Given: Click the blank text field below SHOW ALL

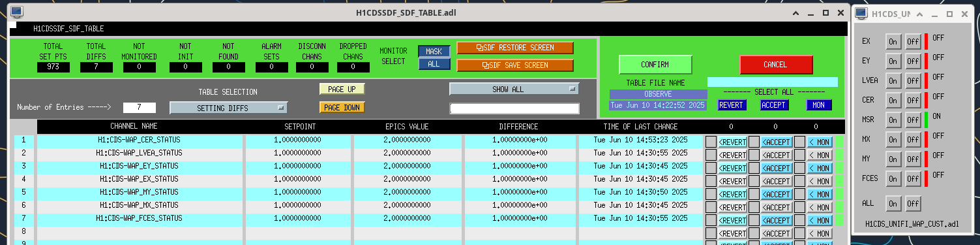Looking at the screenshot, I should tap(514, 108).
